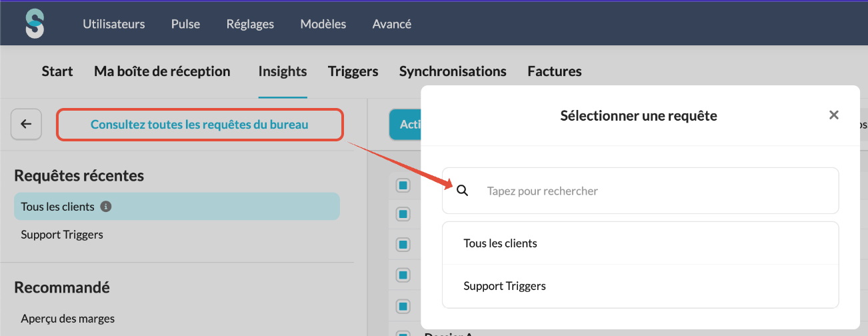The image size is (868, 336).
Task: Open the Pulse menu
Action: (x=185, y=24)
